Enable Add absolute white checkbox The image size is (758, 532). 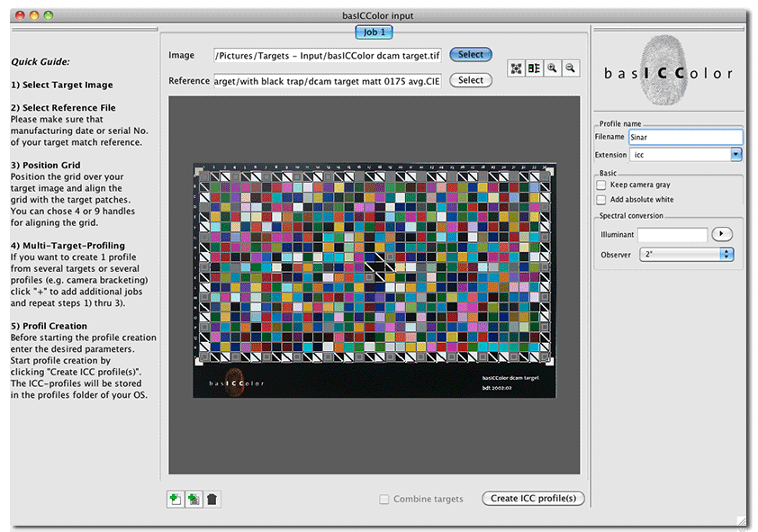click(601, 200)
